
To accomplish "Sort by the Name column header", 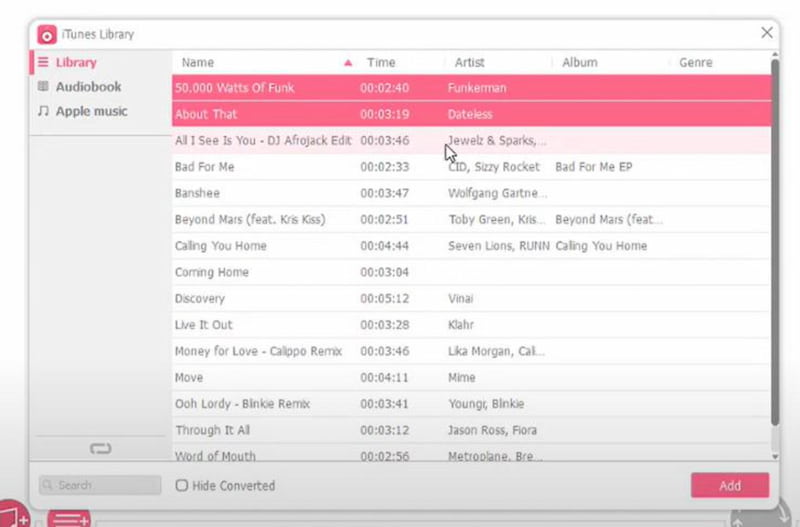I will (198, 62).
